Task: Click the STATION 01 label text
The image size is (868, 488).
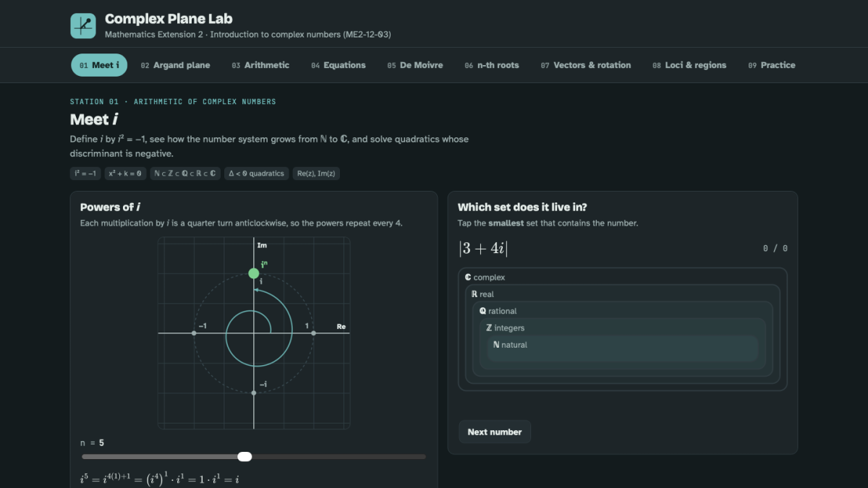Action: pyautogui.click(x=173, y=102)
